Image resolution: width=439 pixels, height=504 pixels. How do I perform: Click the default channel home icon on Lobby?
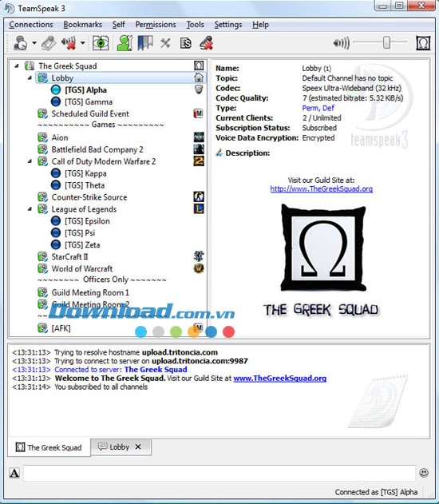pyautogui.click(x=199, y=77)
